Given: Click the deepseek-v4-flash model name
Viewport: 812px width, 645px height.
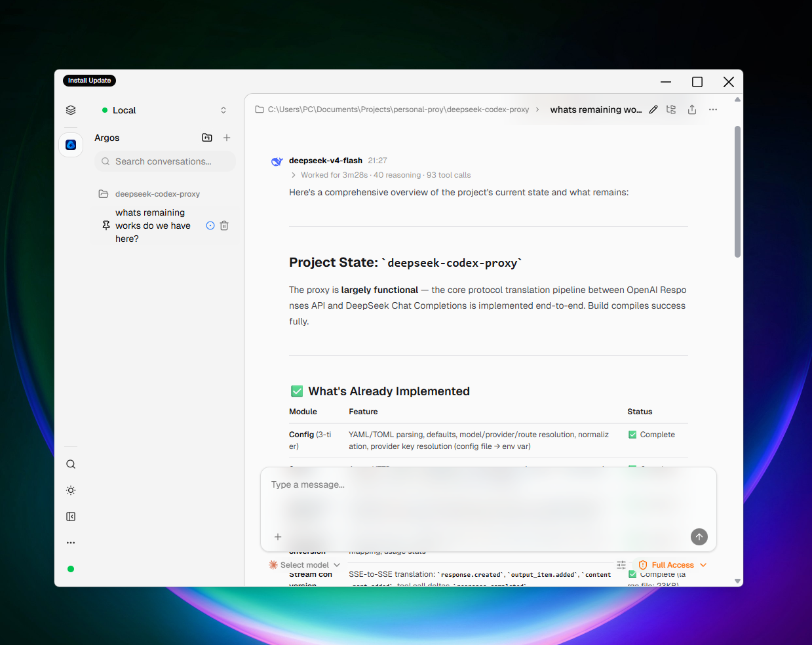Looking at the screenshot, I should pos(326,161).
